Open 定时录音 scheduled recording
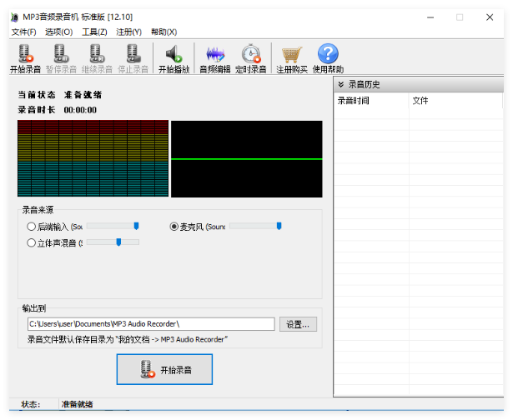Image resolution: width=513 pixels, height=420 pixels. click(x=251, y=55)
